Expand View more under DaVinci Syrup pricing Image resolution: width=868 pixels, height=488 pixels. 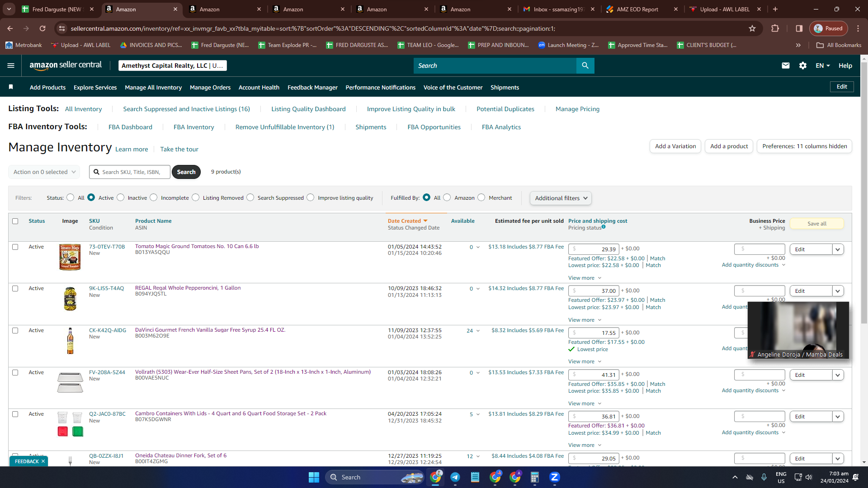[585, 361]
